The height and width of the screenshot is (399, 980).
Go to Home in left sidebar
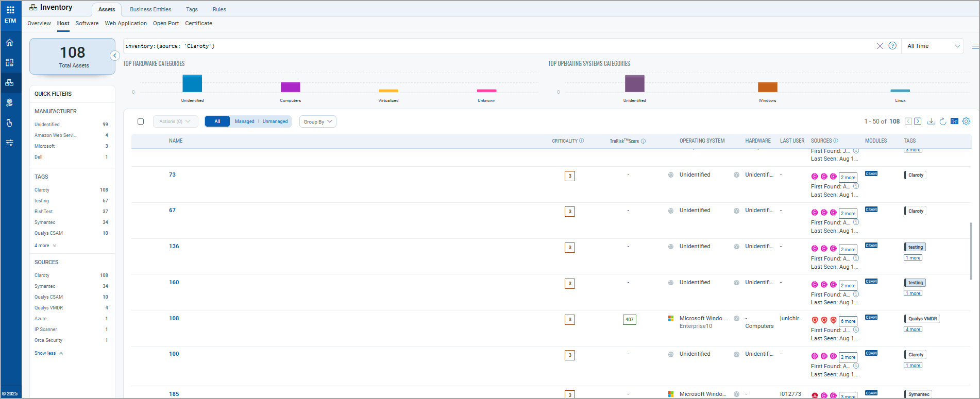10,43
